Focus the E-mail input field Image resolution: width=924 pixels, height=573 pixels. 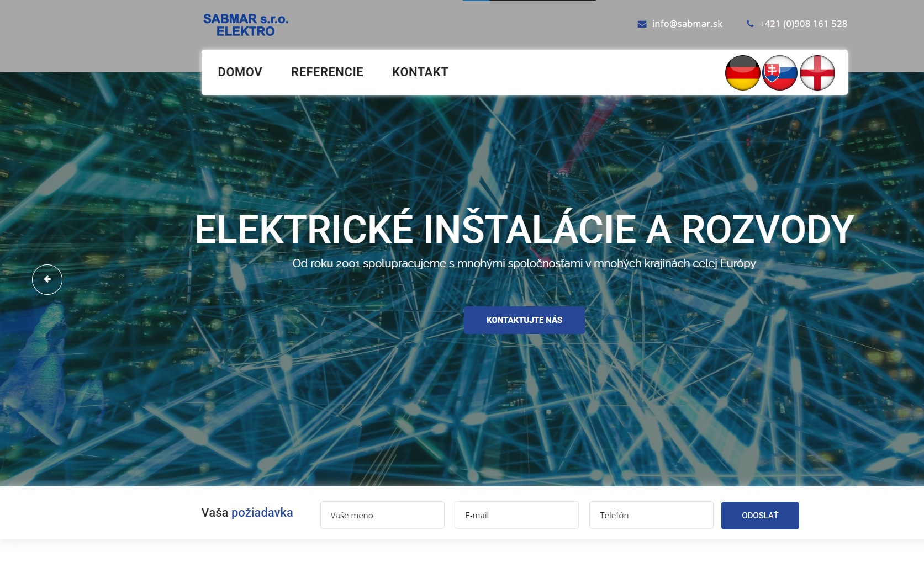click(516, 515)
